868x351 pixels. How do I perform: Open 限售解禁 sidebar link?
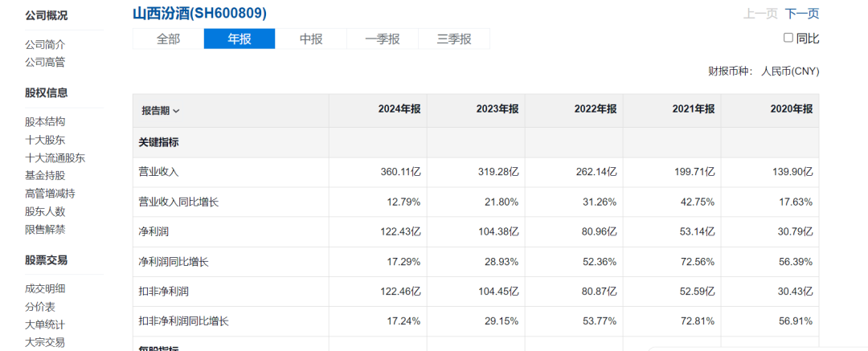45,230
